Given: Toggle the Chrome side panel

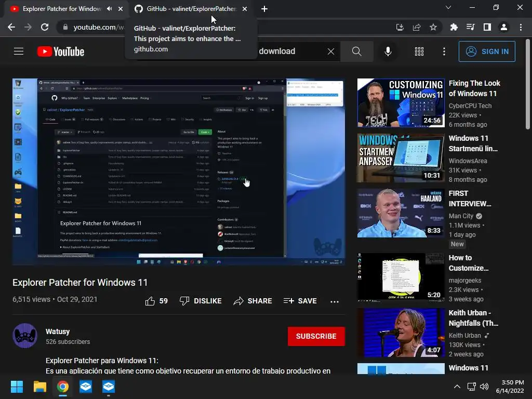Looking at the screenshot, I should click(487, 27).
